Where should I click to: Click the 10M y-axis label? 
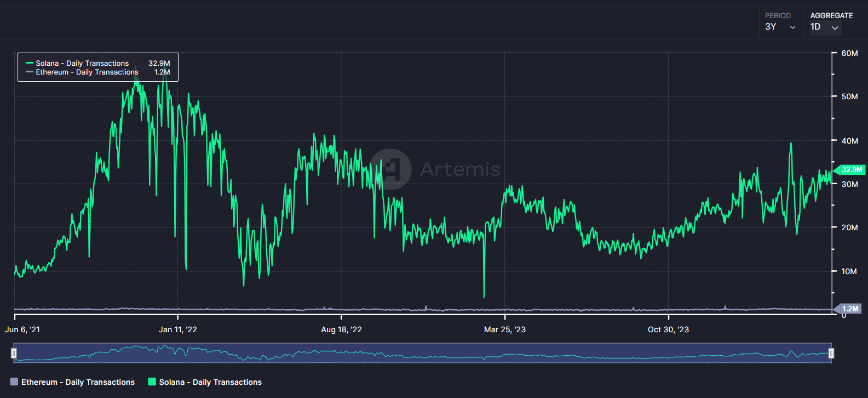click(x=849, y=271)
